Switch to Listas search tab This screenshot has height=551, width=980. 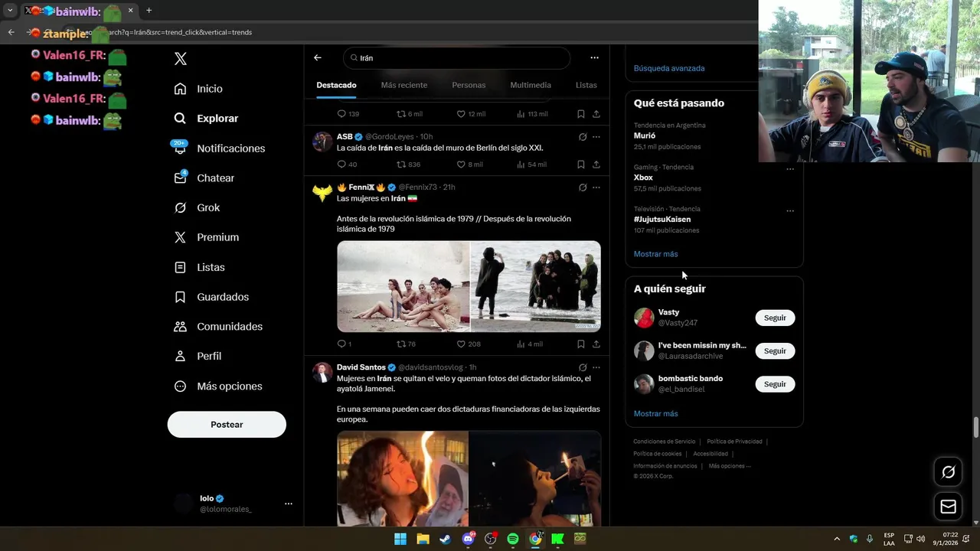(x=586, y=85)
